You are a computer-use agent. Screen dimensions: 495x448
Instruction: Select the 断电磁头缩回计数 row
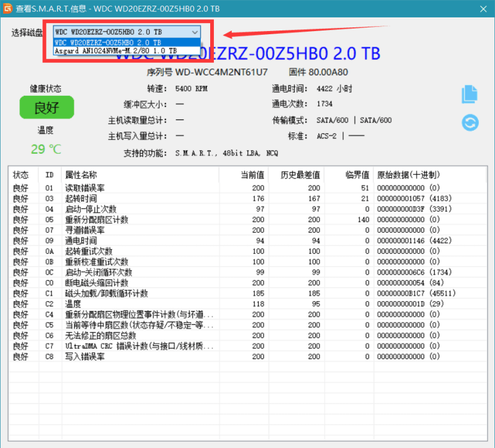point(247,282)
